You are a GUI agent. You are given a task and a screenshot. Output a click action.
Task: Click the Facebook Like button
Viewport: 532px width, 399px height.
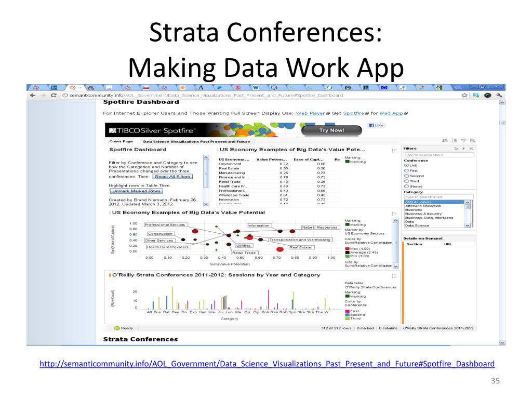(x=376, y=125)
